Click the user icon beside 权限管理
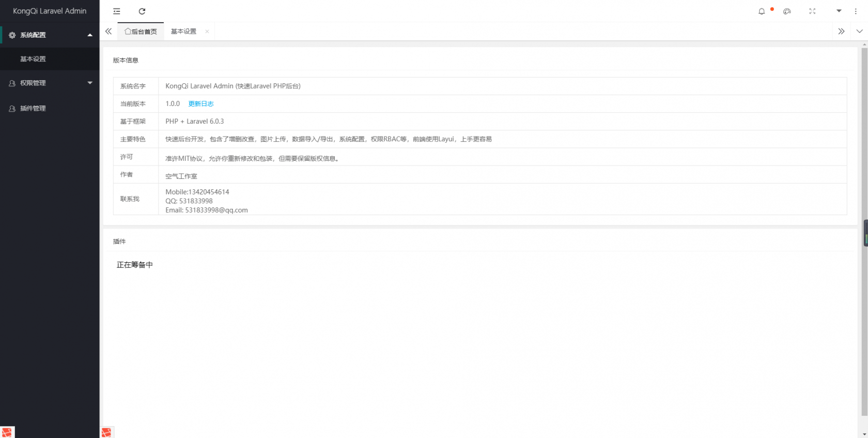Viewport: 868px width, 438px height. click(x=12, y=83)
